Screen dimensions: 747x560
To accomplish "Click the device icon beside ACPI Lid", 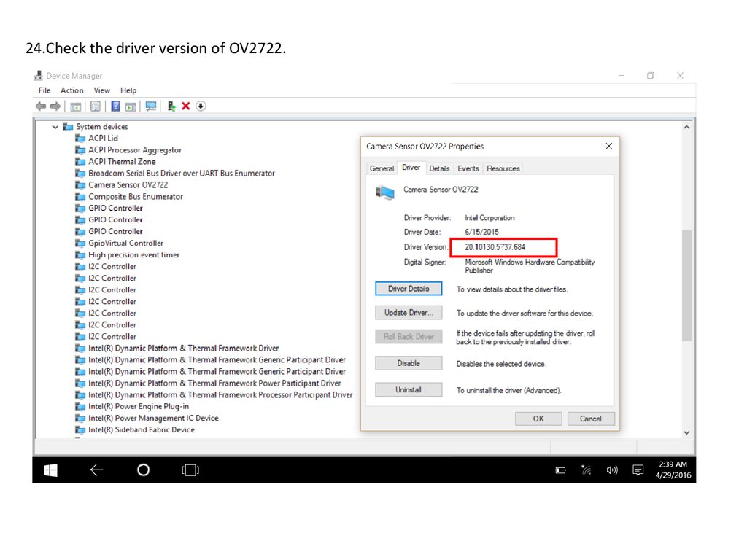I will pyautogui.click(x=80, y=139).
